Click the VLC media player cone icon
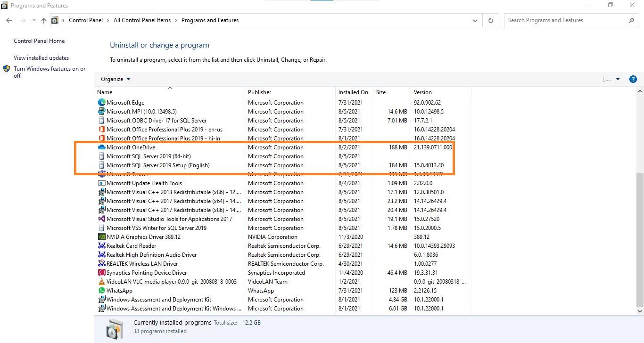Image resolution: width=644 pixels, height=343 pixels. 101,282
